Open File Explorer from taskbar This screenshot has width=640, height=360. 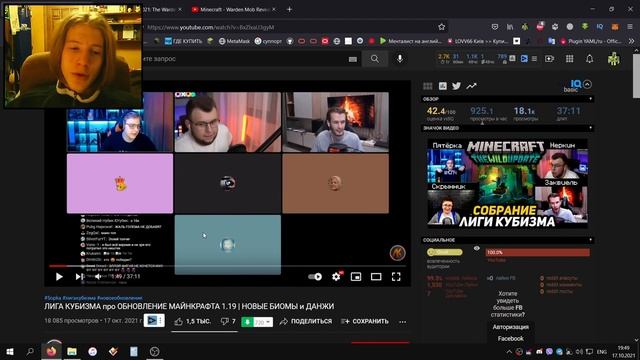(x=72, y=351)
